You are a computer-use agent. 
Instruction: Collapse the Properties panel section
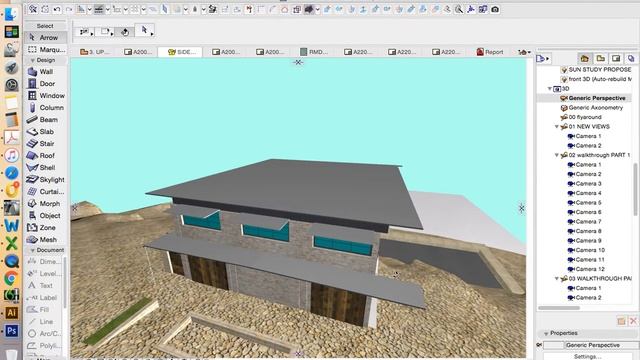[546, 333]
